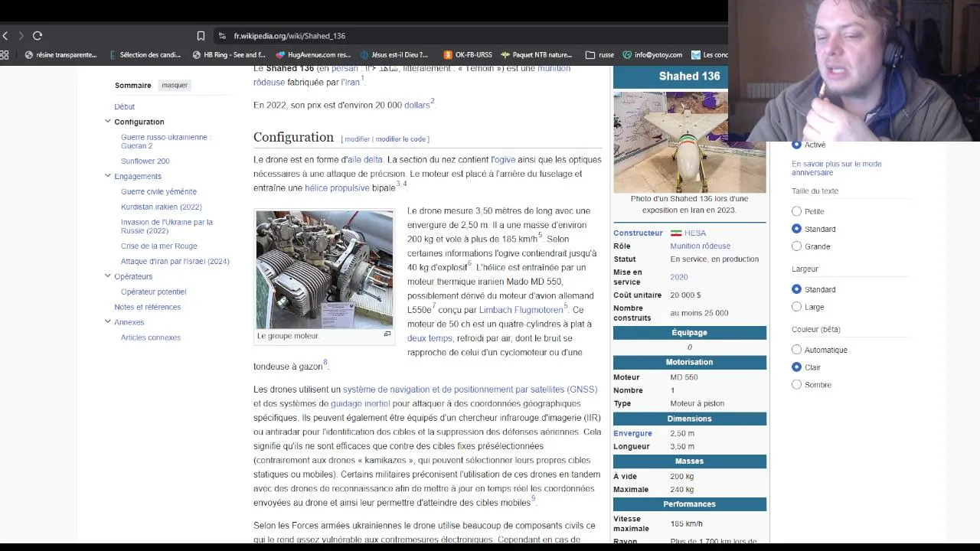Open the Shahed 136 infobox photo

689,142
